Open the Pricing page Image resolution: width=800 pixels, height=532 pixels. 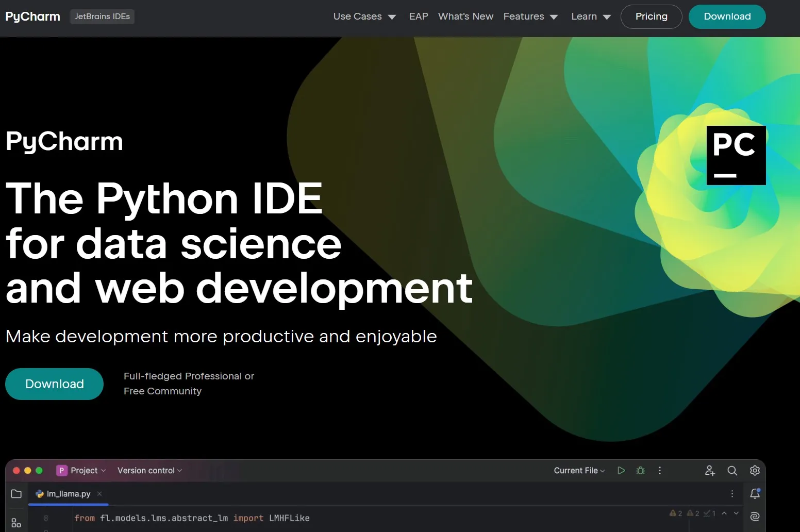pos(652,16)
